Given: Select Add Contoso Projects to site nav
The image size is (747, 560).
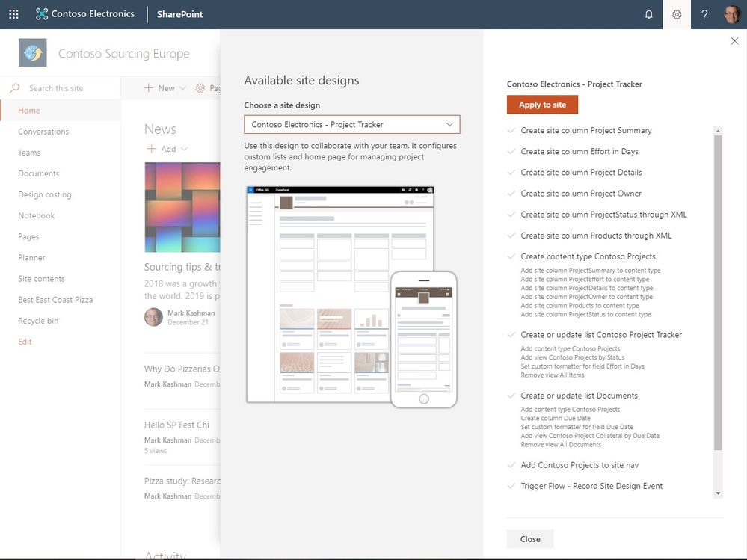Looking at the screenshot, I should pyautogui.click(x=580, y=465).
